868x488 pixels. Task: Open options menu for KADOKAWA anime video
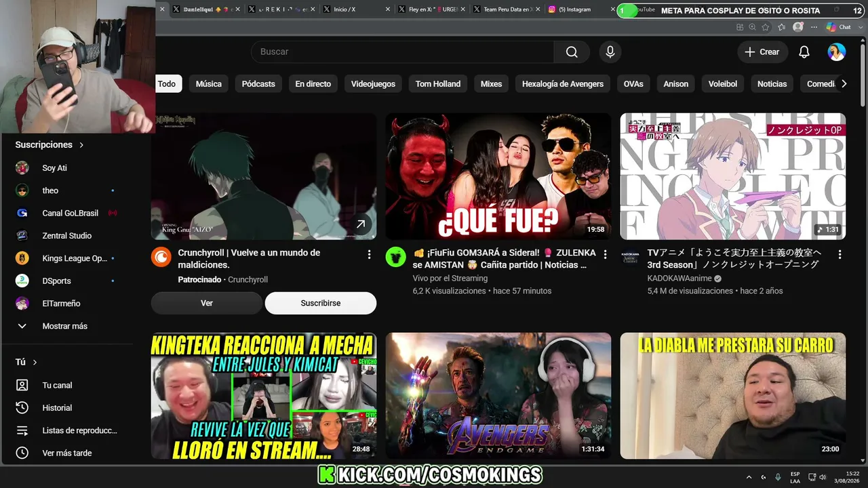pos(840,255)
